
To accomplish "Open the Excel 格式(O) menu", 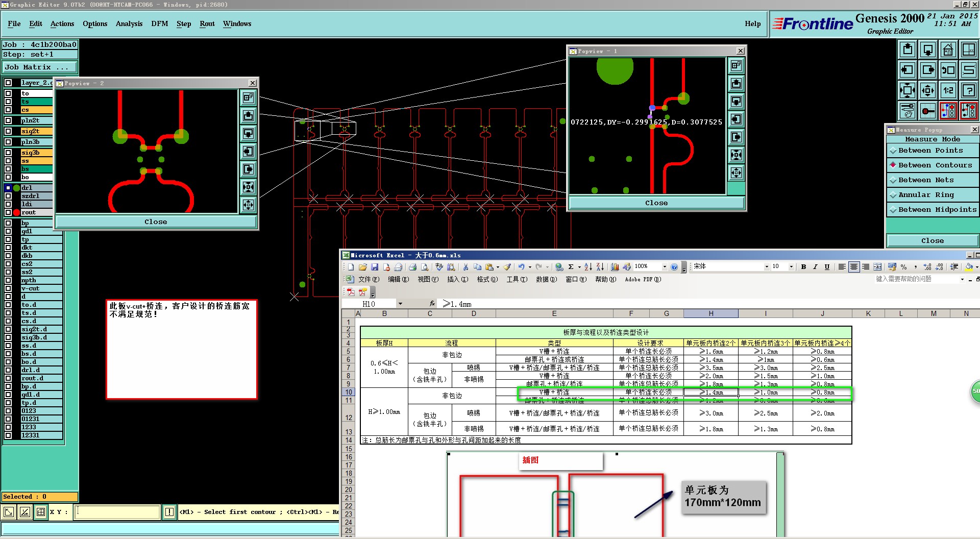I will (x=487, y=280).
